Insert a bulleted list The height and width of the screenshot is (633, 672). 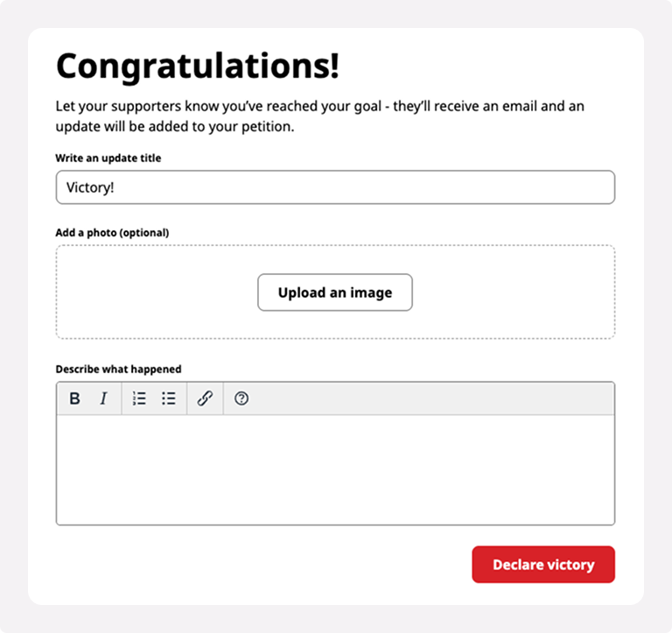tap(168, 398)
